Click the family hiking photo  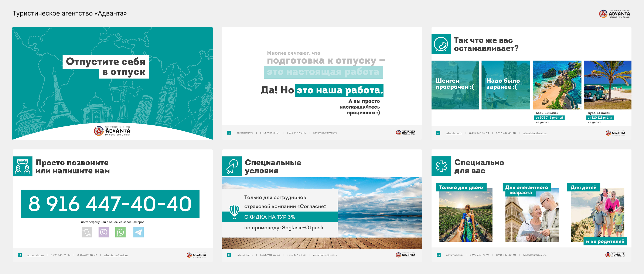597,215
